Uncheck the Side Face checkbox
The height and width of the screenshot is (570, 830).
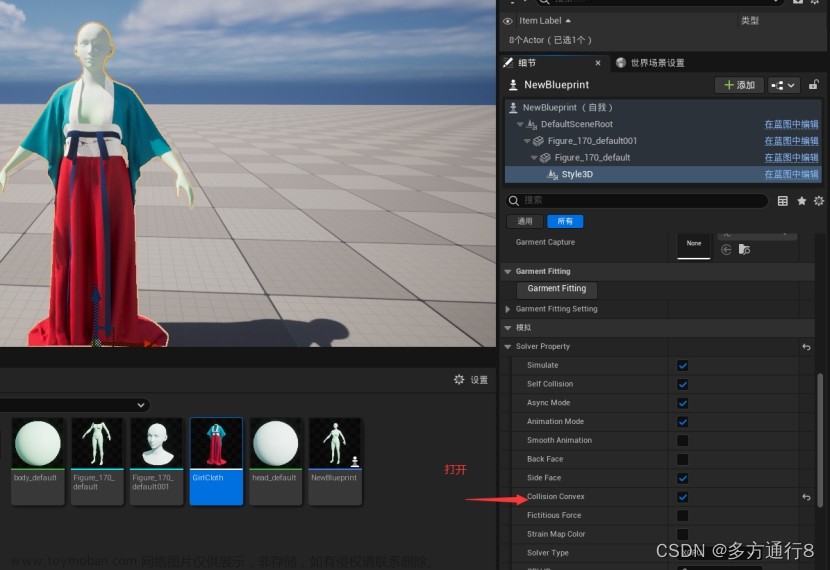(x=683, y=478)
